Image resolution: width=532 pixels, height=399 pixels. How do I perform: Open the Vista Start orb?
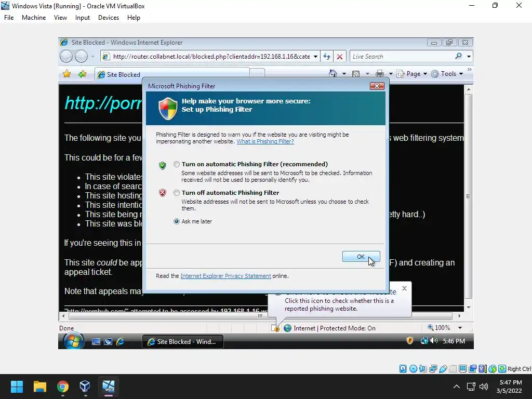click(74, 341)
